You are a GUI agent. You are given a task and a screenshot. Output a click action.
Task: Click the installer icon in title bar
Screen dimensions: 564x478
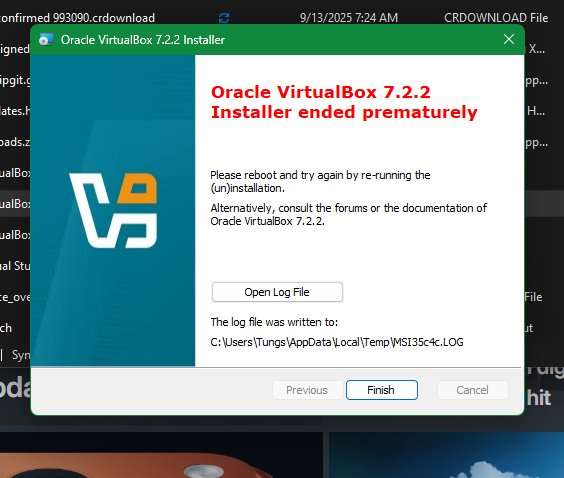point(46,40)
